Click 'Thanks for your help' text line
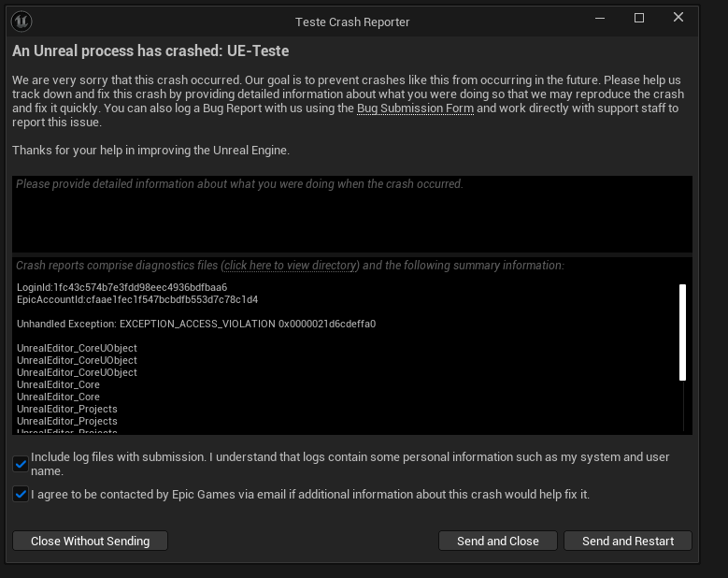 coord(150,151)
